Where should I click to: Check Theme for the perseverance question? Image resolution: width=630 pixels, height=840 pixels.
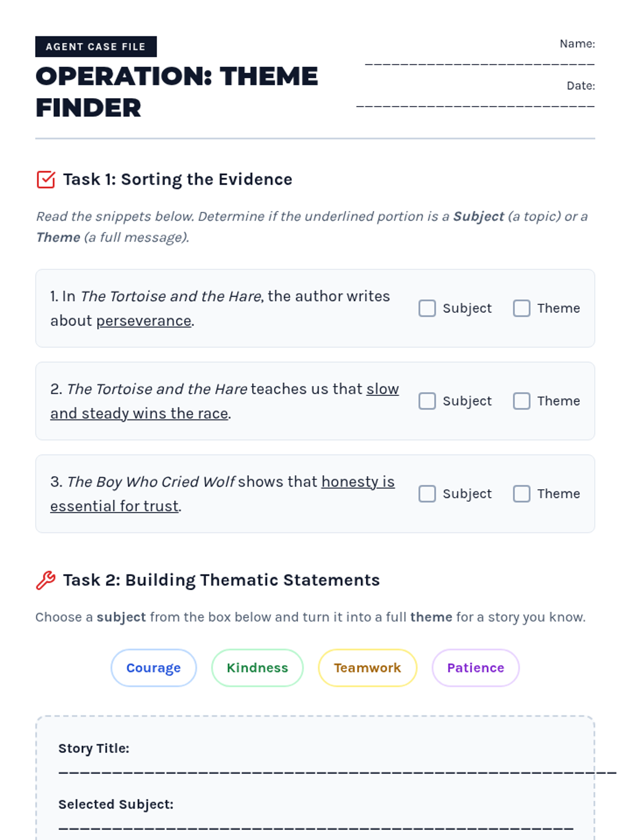[521, 308]
